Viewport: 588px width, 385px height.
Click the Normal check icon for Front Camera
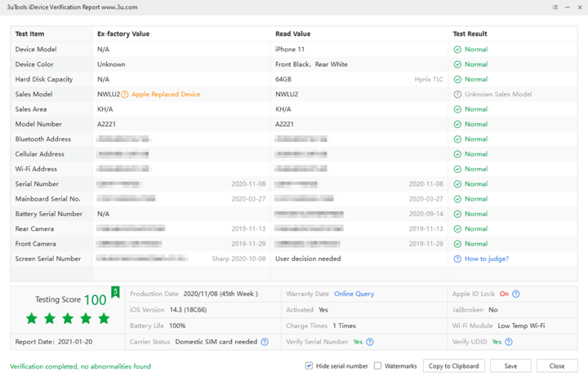coord(457,244)
